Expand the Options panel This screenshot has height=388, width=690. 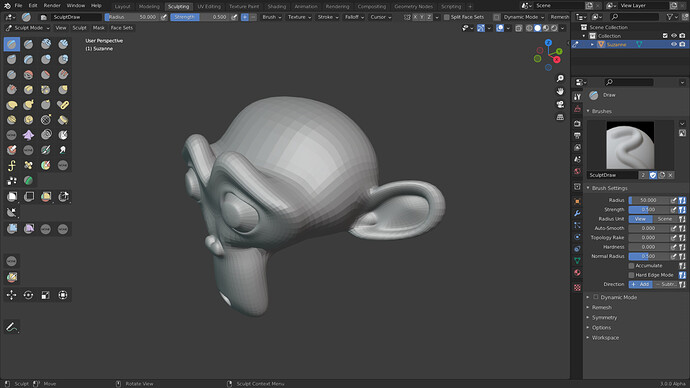pos(601,328)
